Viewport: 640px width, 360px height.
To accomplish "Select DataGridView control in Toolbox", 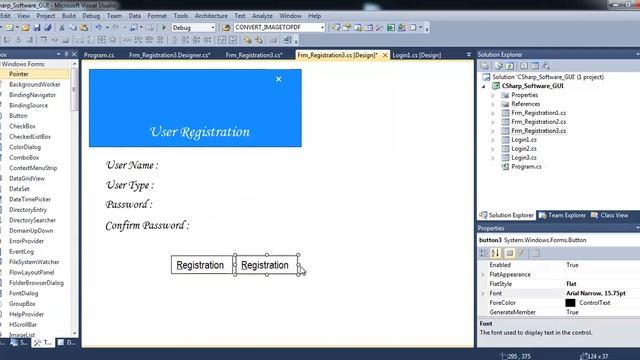I will click(x=27, y=179).
